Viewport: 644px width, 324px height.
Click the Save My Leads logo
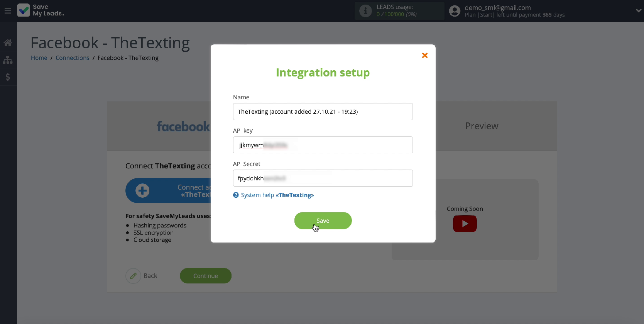[x=41, y=10]
